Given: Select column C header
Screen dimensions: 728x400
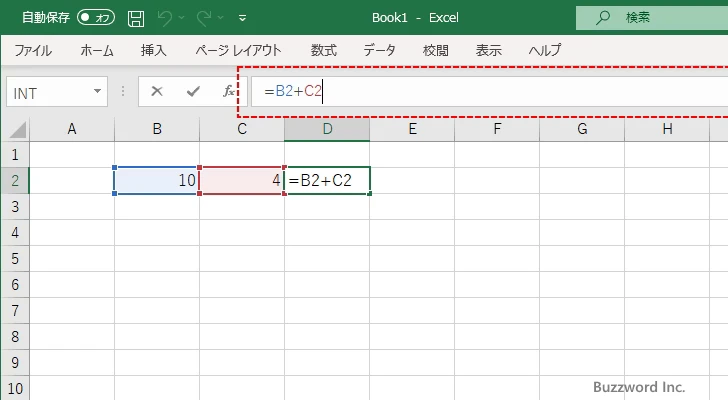Looking at the screenshot, I should (242, 129).
